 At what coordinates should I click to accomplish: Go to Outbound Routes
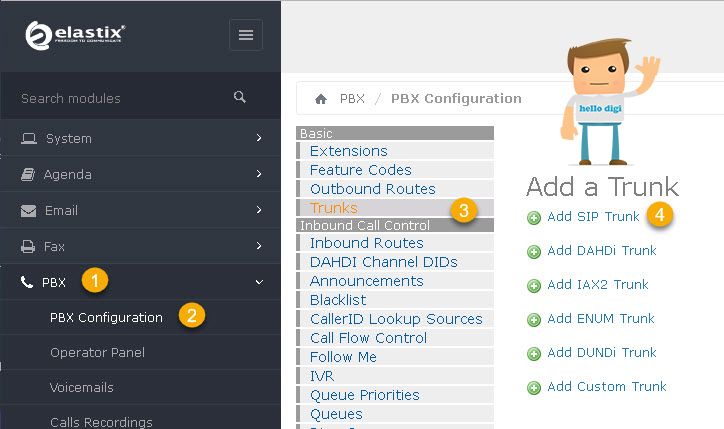pyautogui.click(x=373, y=189)
